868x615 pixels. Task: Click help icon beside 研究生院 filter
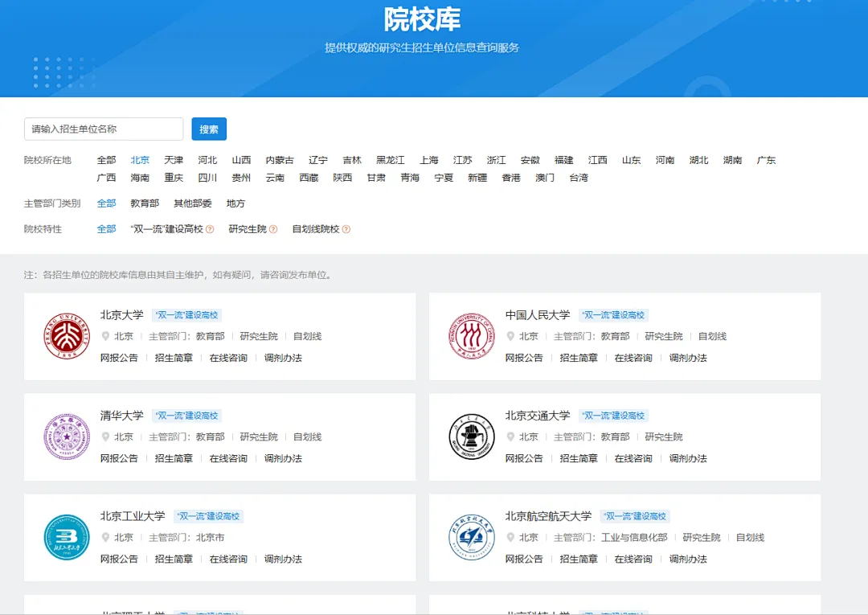click(273, 229)
